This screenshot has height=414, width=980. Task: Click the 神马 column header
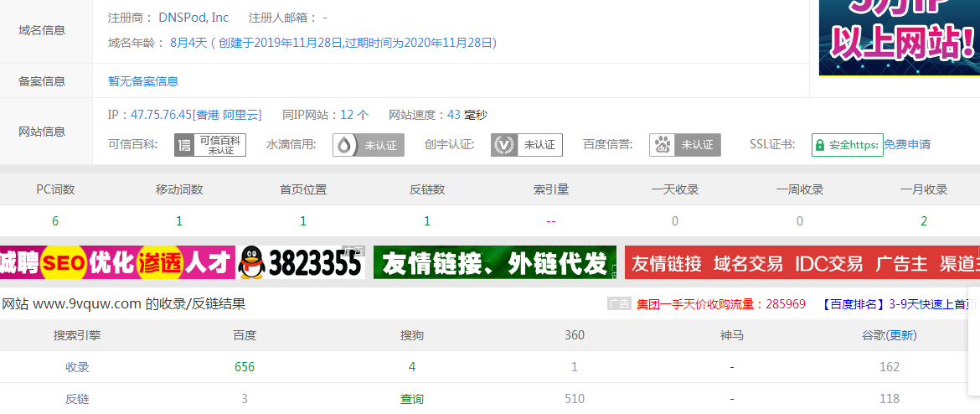(732, 335)
